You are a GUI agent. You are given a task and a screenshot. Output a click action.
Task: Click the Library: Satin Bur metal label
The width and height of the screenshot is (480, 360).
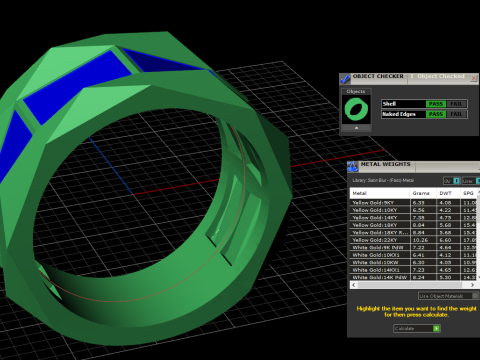[x=383, y=180]
